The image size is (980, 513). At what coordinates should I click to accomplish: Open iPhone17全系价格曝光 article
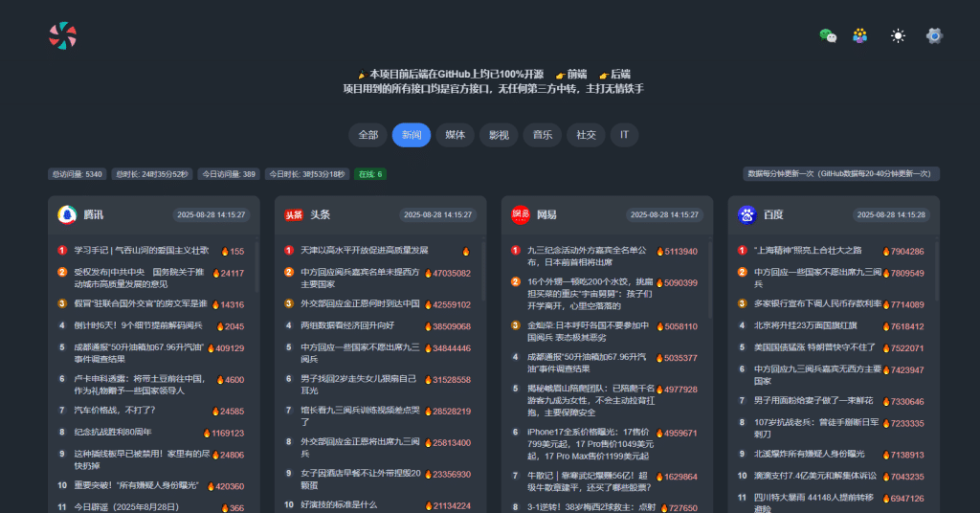tap(590, 444)
